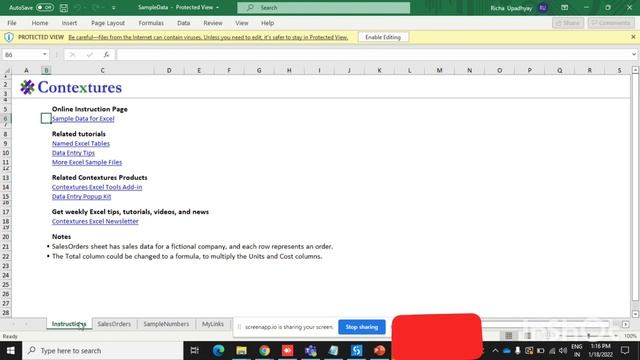Launch Microsoft Edge from taskbar
The image size is (640, 360).
[x=218, y=351]
